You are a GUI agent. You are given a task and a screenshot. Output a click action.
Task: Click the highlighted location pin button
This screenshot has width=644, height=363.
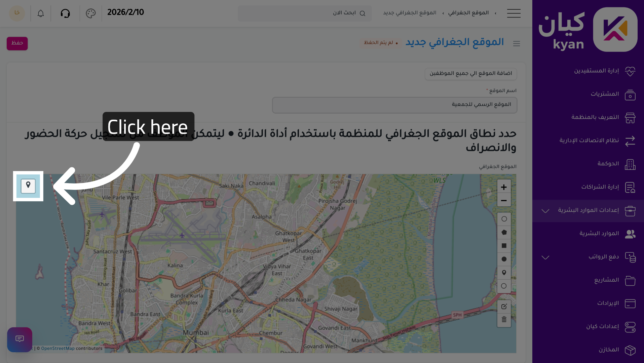pyautogui.click(x=28, y=186)
